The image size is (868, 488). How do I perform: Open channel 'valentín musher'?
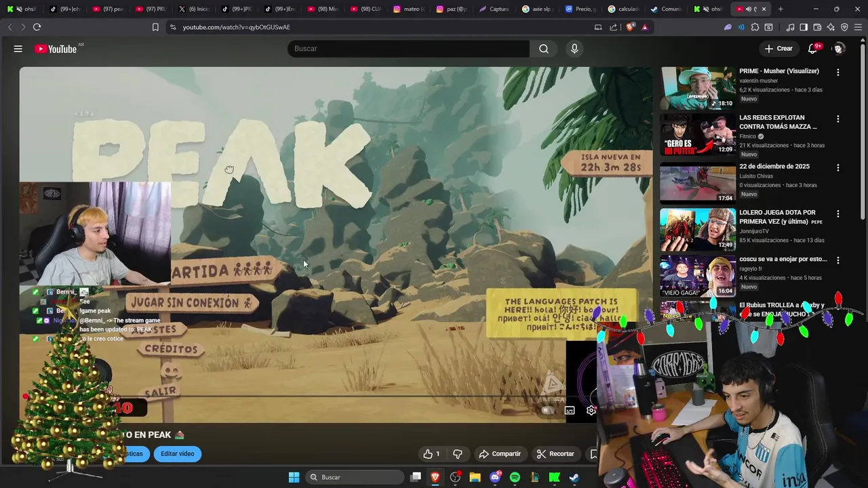759,81
